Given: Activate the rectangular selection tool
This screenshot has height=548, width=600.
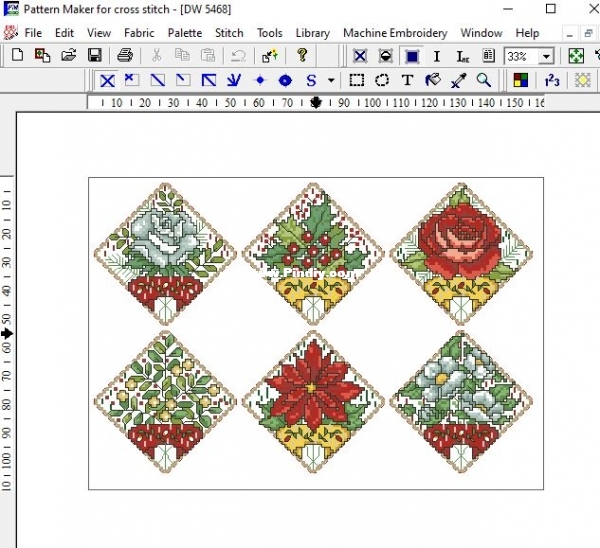Looking at the screenshot, I should [x=357, y=80].
